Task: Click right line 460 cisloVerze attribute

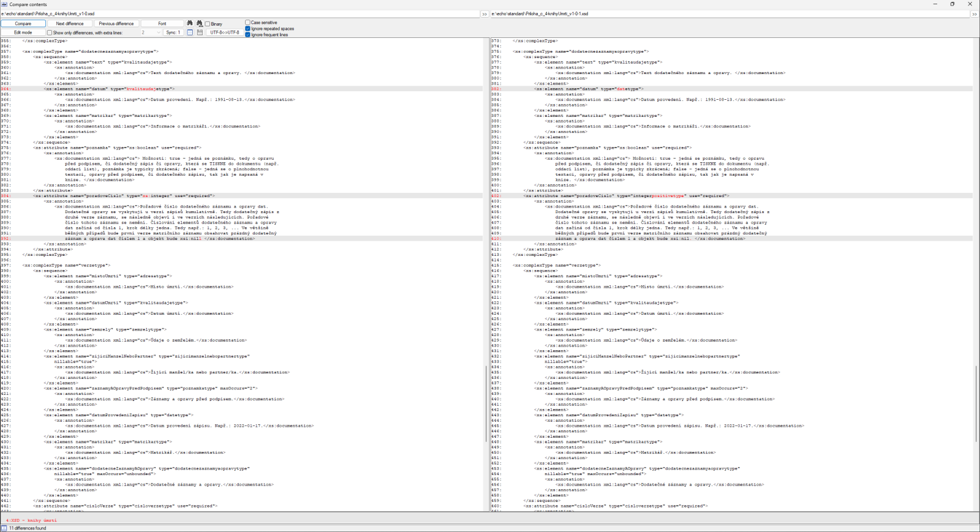Action: 616,506
